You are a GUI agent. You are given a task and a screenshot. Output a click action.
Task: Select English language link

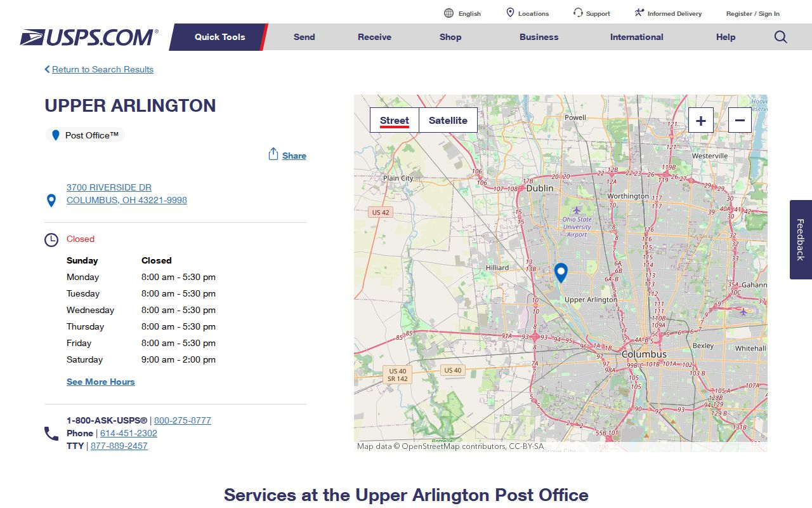[470, 13]
